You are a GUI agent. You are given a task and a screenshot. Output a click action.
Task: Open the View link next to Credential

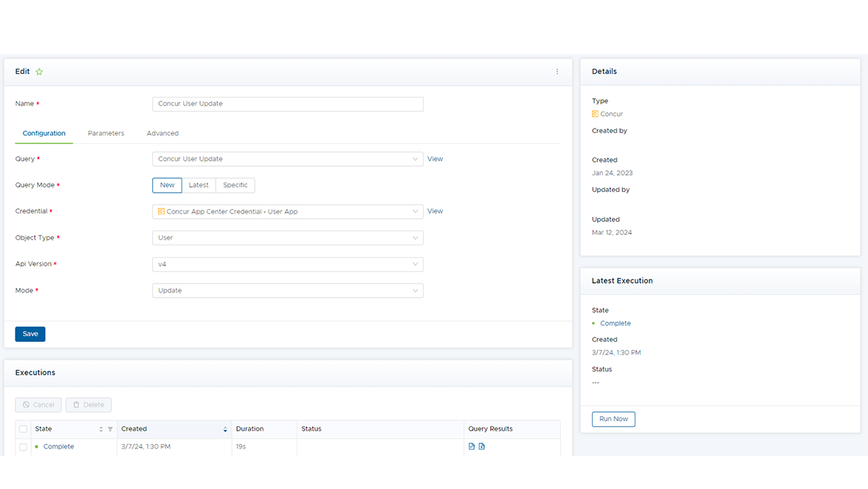coord(435,211)
